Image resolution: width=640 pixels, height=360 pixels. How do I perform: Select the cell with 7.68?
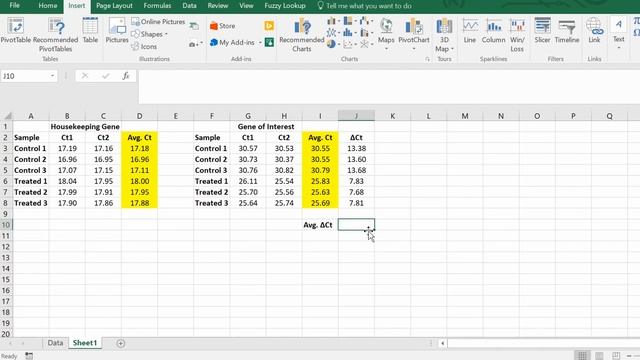tap(356, 192)
